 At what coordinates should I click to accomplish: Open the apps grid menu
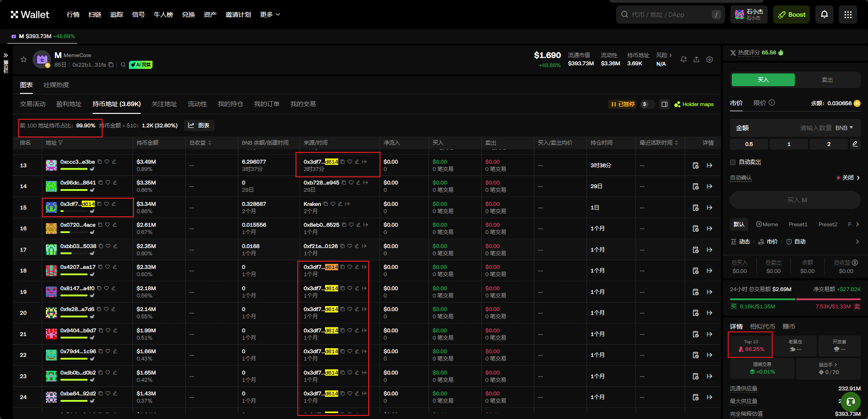point(848,15)
